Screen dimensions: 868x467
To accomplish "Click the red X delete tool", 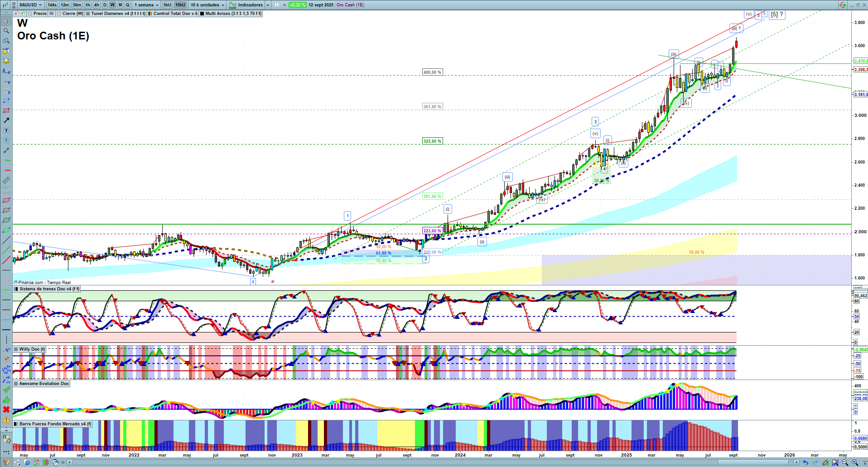I will click(6, 409).
